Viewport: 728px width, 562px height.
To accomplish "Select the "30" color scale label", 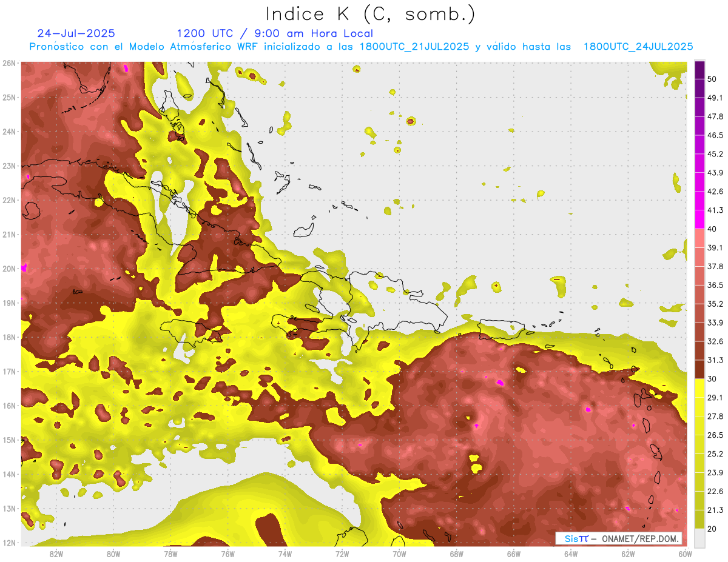I will 713,379.
